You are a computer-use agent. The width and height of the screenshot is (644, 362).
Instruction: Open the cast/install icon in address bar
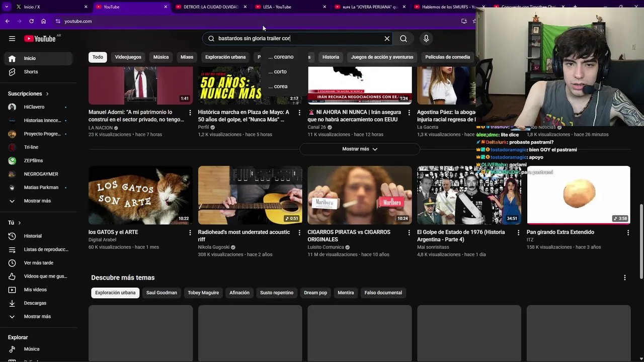(464, 21)
